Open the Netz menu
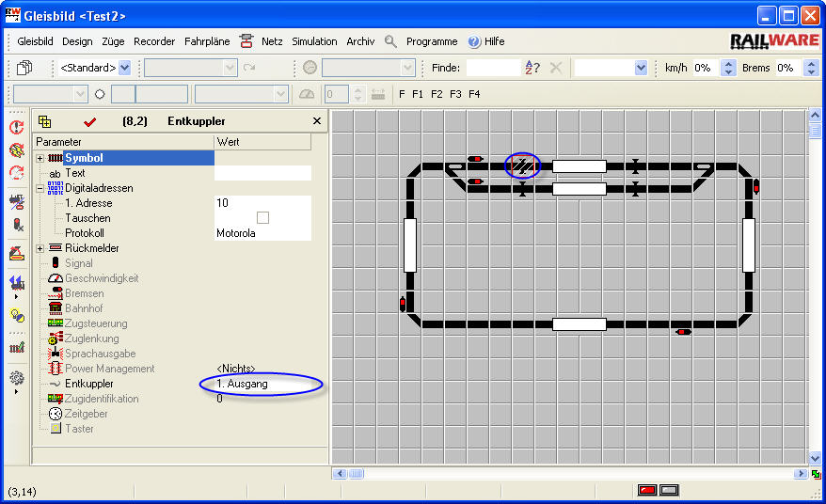The image size is (826, 504). (272, 41)
